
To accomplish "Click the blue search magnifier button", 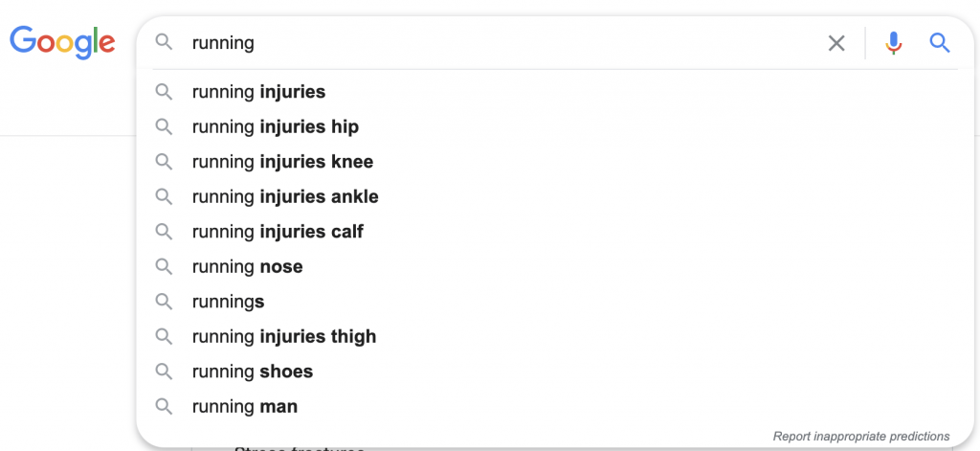I will [x=940, y=43].
